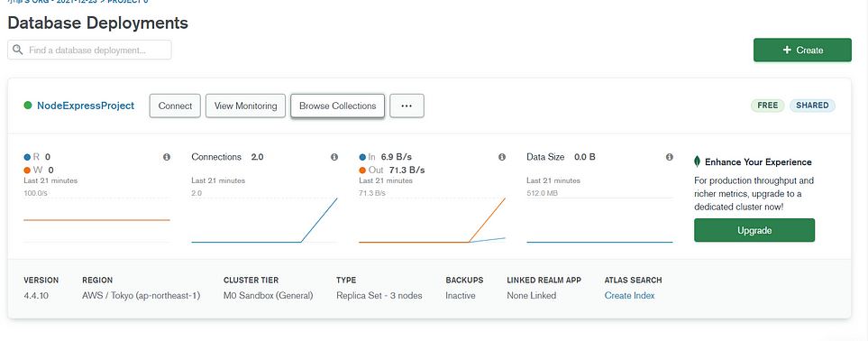Click the green cluster status dot
Screen dimensions: 868x341
28,106
